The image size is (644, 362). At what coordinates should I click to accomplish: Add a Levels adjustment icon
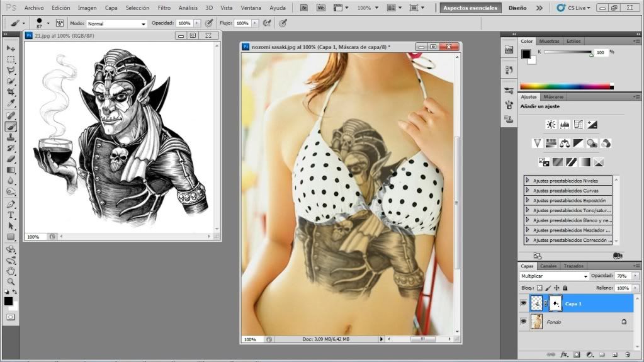(565, 125)
